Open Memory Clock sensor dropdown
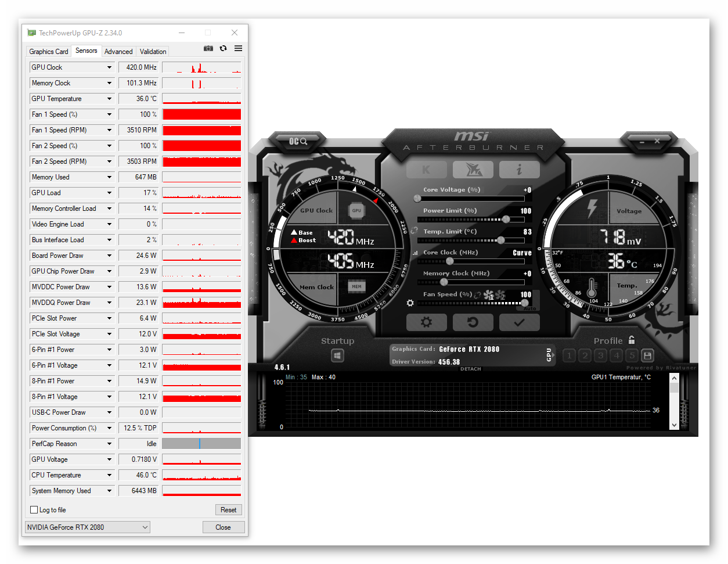Image resolution: width=728 pixels, height=564 pixels. pyautogui.click(x=109, y=83)
